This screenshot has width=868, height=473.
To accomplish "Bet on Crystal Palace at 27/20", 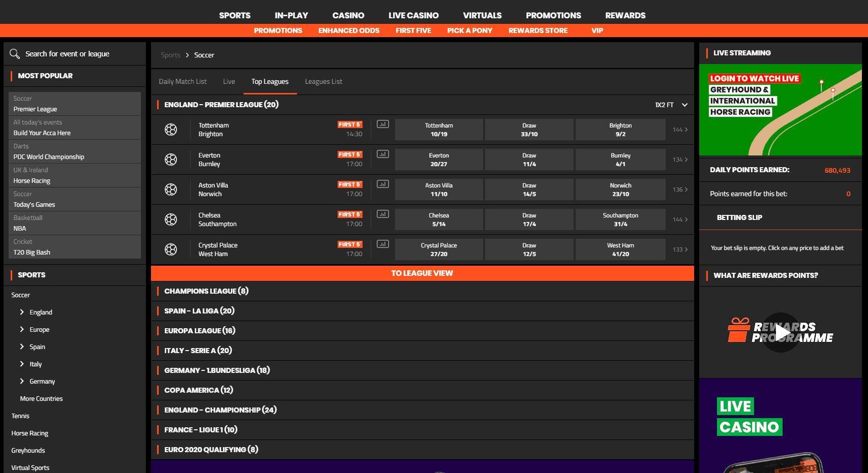I will pyautogui.click(x=439, y=249).
